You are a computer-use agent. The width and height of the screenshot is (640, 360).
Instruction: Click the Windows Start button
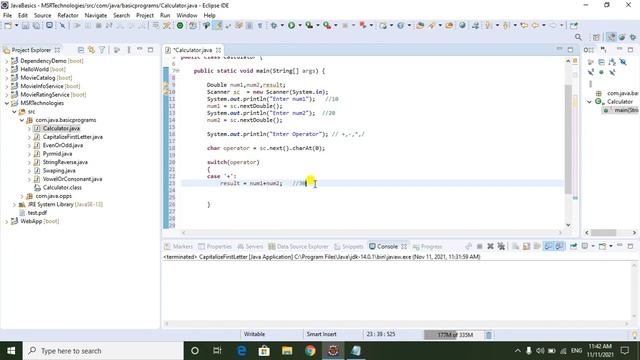tap(11, 351)
